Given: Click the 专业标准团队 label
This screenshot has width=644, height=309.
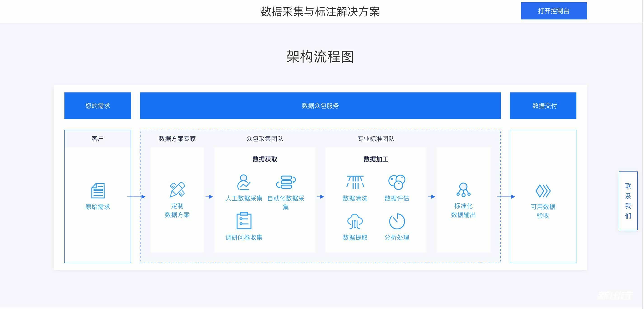Looking at the screenshot, I should point(376,139).
